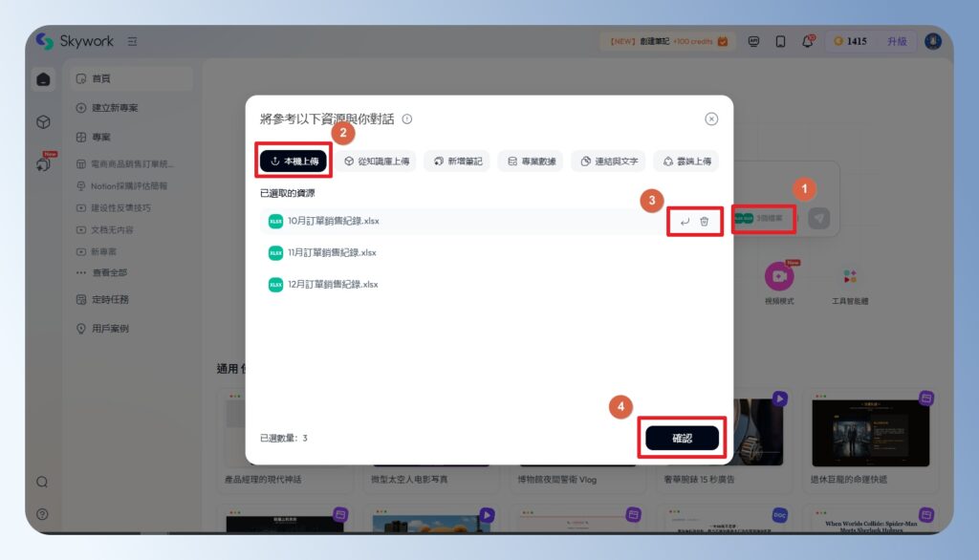Delete 10月訂單銷售紀錄.xlsx with the trash icon
This screenshot has width=979, height=560.
(x=705, y=219)
